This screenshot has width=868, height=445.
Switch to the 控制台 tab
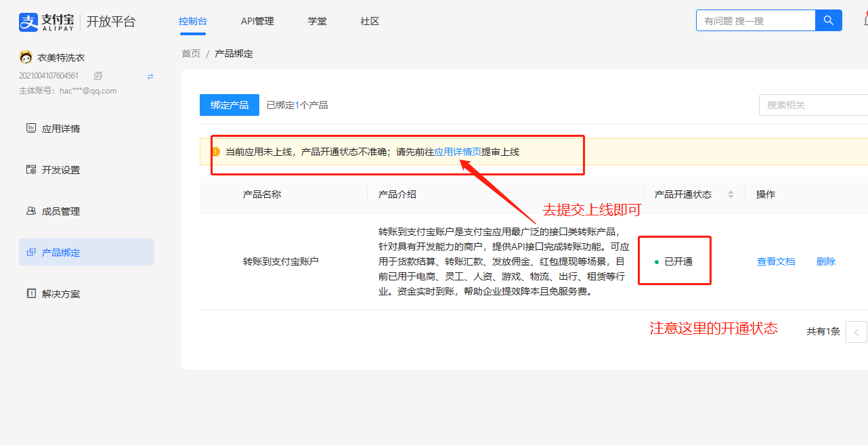[x=193, y=21]
